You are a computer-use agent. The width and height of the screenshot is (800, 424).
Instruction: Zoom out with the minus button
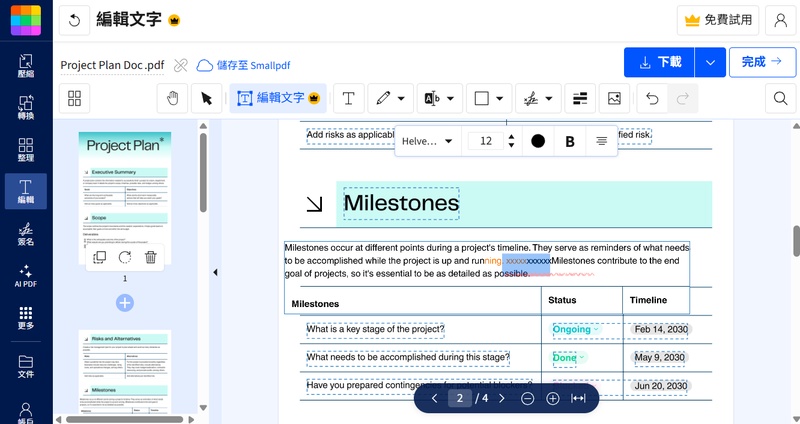(x=528, y=398)
